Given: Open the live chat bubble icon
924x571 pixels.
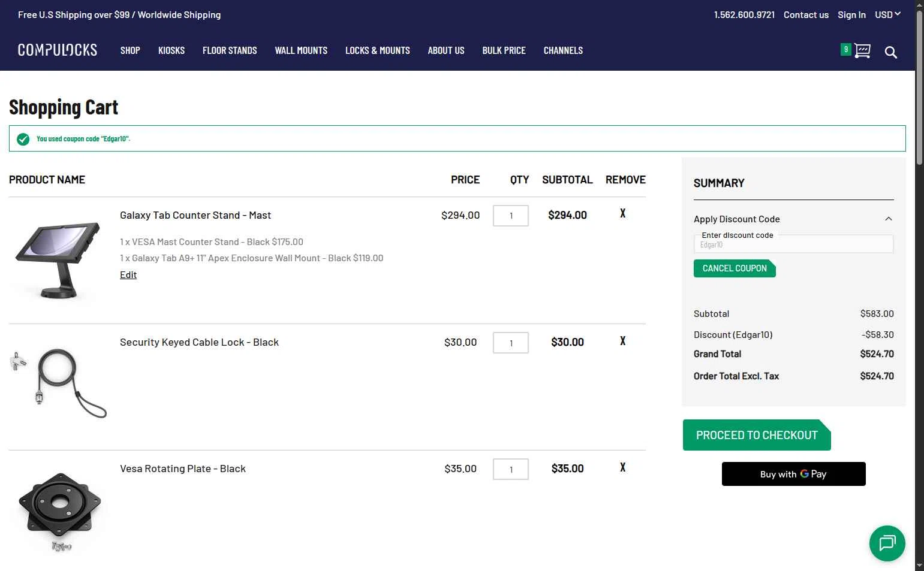Looking at the screenshot, I should click(887, 543).
